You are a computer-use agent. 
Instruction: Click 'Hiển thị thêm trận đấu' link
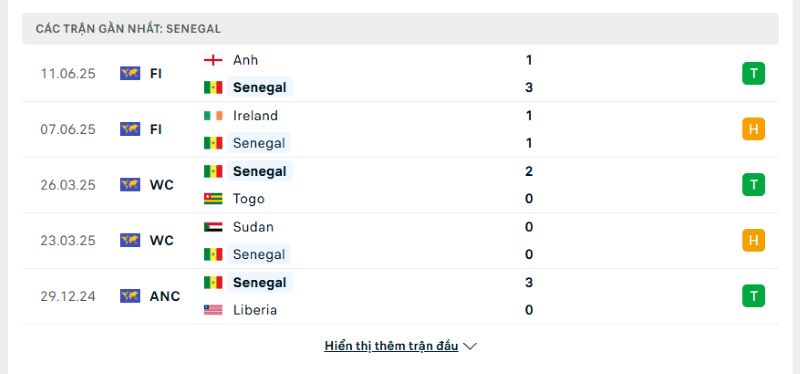coord(391,346)
